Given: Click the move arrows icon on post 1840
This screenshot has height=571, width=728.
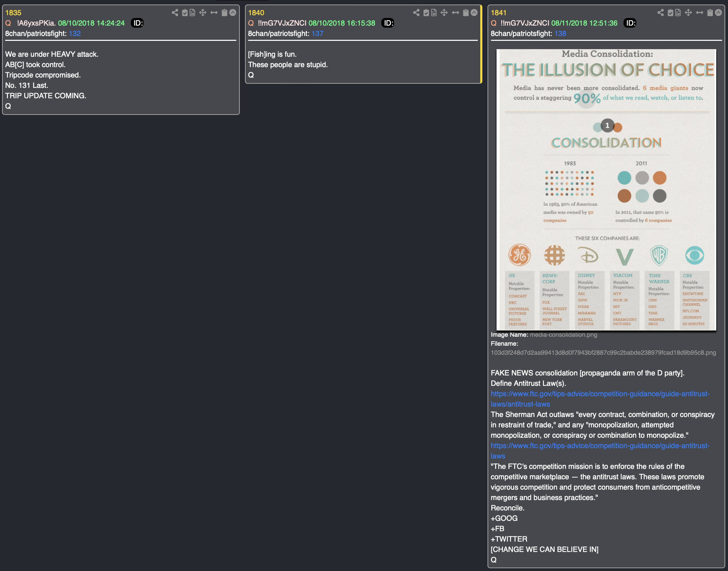Looking at the screenshot, I should (x=444, y=13).
